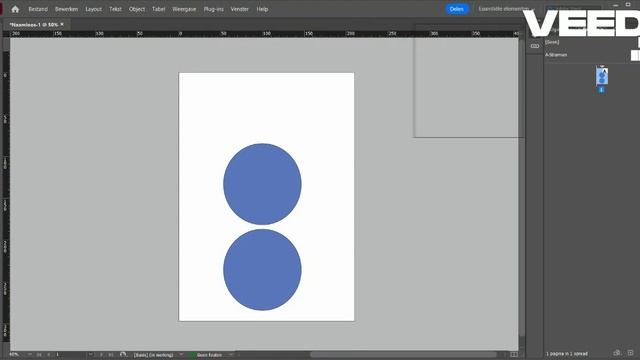Click the current page number field
Screen dimensions: 640x360
click(x=70, y=355)
